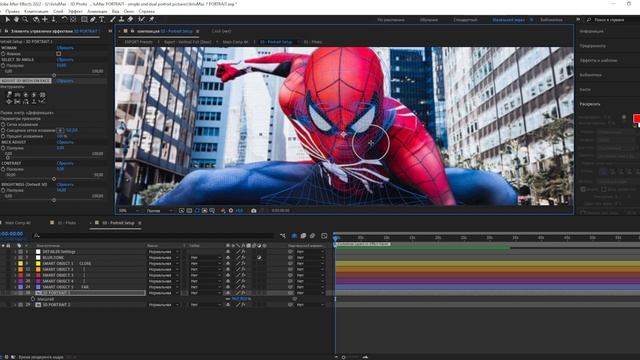Open parent dropdown for SMART OBJECT 5 layer
640x360 pixels.
tap(310, 287)
